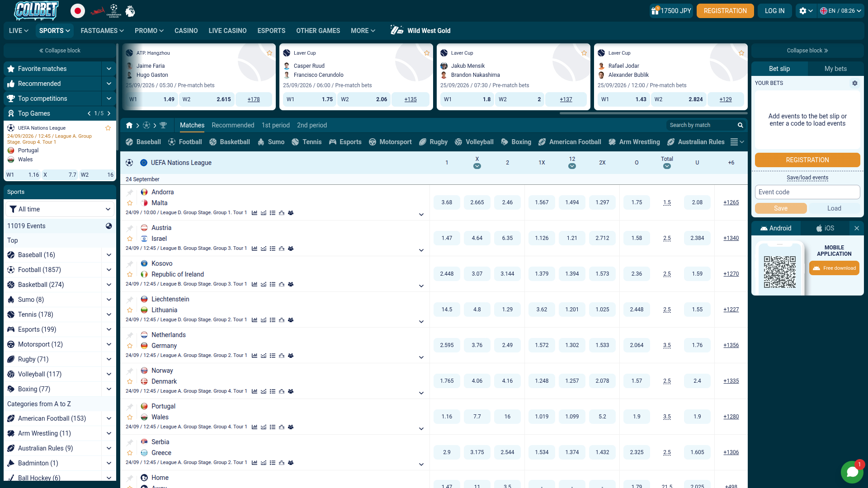868x488 pixels.
Task: Expand the Football (1857) category
Action: pyautogui.click(x=109, y=270)
